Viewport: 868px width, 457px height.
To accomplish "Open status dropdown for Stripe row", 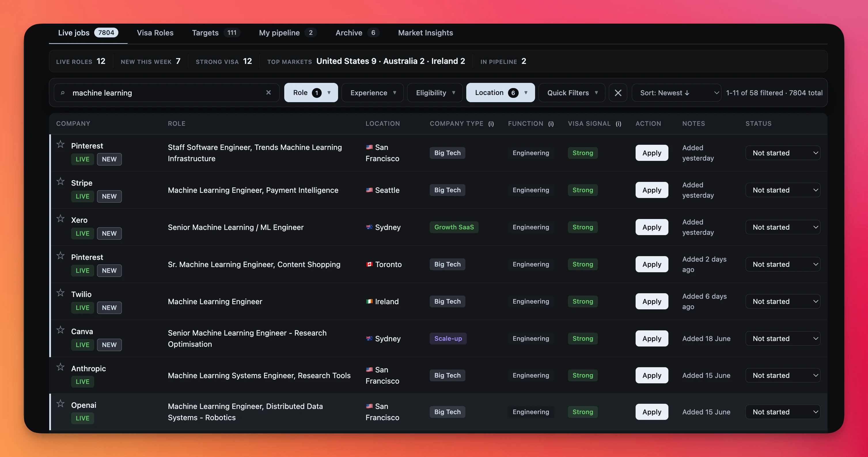I will [783, 190].
